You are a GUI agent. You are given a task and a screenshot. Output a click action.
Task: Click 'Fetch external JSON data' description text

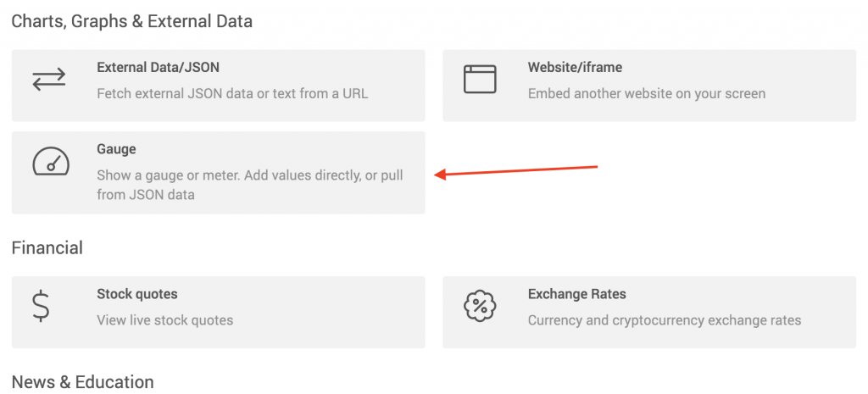(232, 93)
